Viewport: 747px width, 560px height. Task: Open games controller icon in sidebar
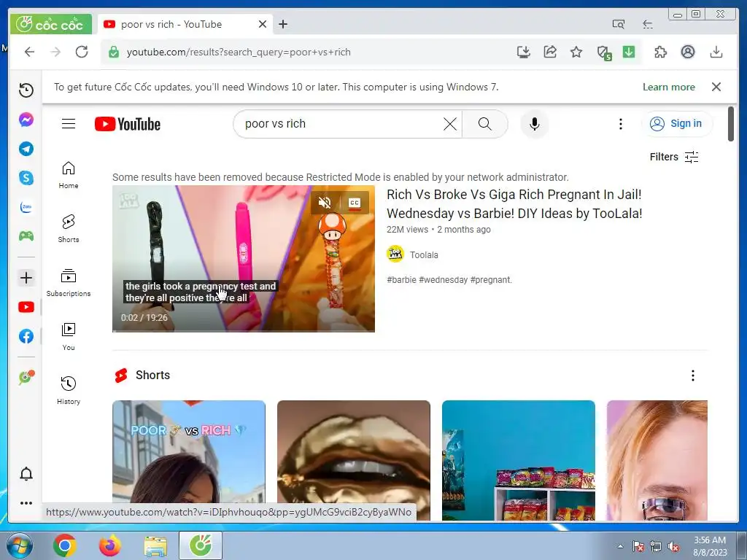coord(26,236)
